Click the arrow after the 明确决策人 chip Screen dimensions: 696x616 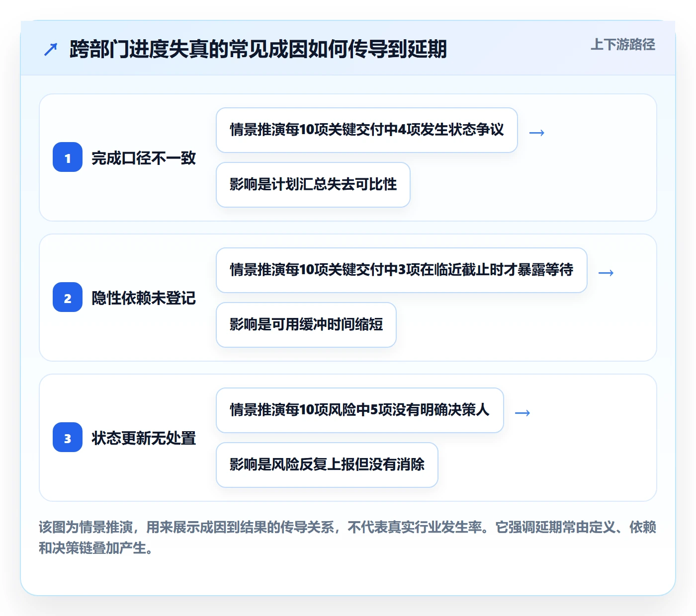point(522,413)
